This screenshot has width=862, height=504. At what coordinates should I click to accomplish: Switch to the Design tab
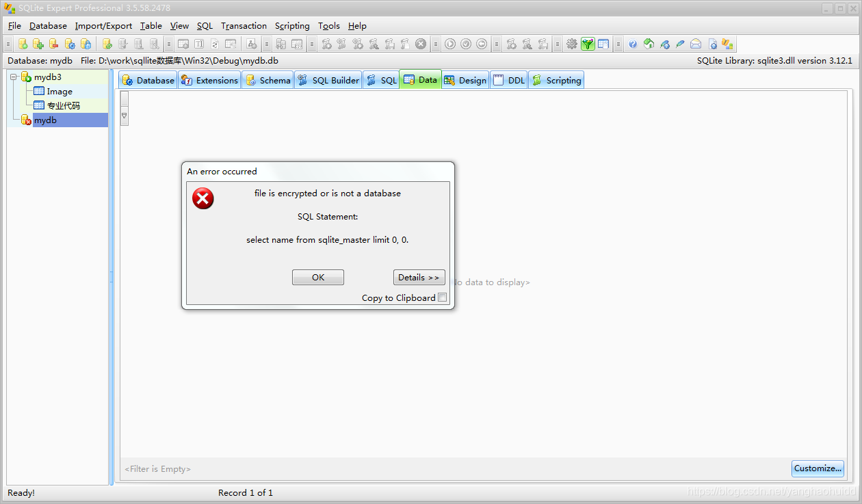[x=465, y=80]
